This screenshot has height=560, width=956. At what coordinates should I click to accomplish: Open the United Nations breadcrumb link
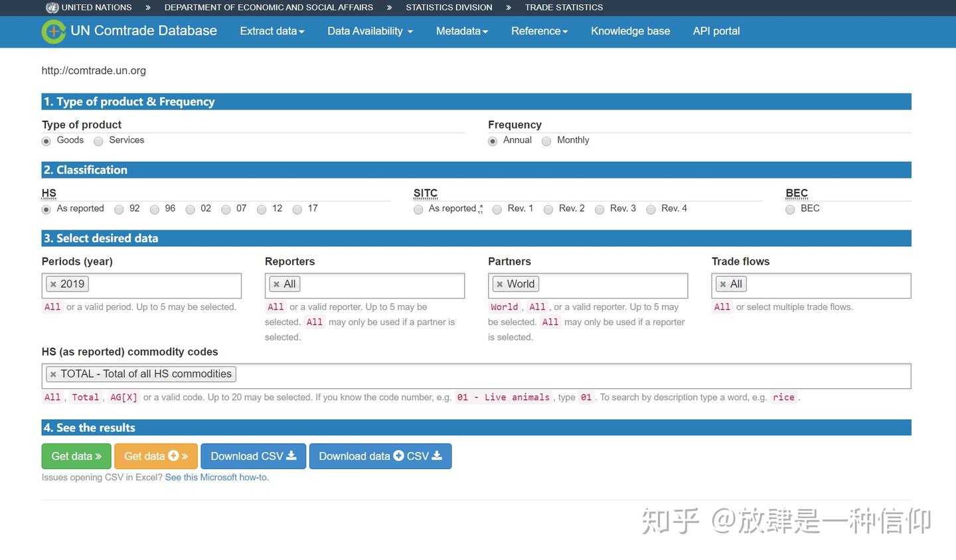(x=97, y=7)
